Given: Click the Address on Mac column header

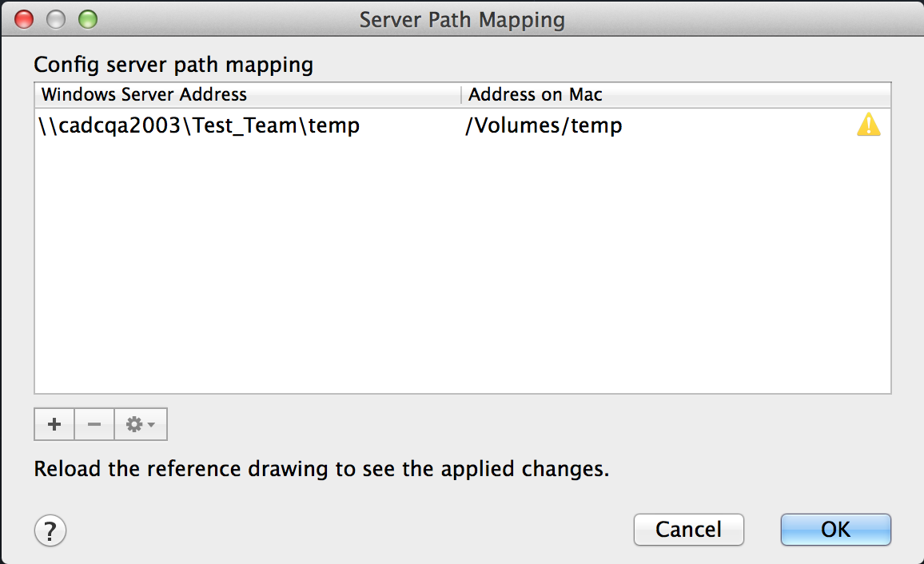Looking at the screenshot, I should pyautogui.click(x=536, y=94).
